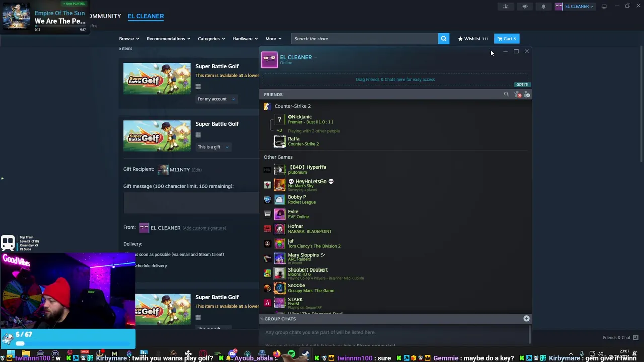Click The Division 2 game icon beside jaf
The height and width of the screenshot is (362, 644).
tap(267, 244)
